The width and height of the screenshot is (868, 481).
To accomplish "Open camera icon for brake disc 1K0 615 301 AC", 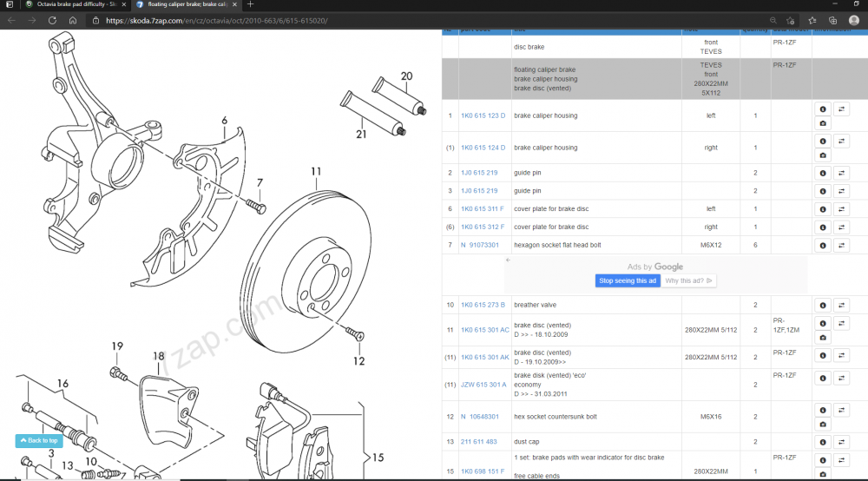I will [823, 338].
